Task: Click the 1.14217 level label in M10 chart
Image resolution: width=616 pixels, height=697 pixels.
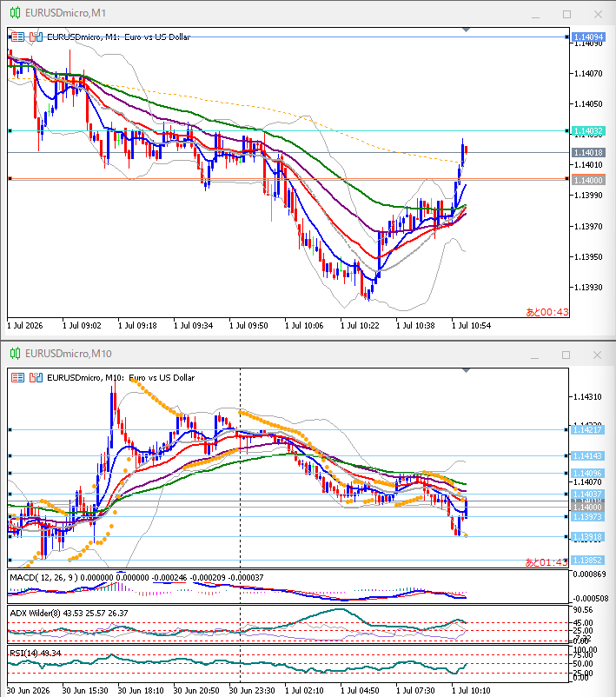Action: [587, 430]
